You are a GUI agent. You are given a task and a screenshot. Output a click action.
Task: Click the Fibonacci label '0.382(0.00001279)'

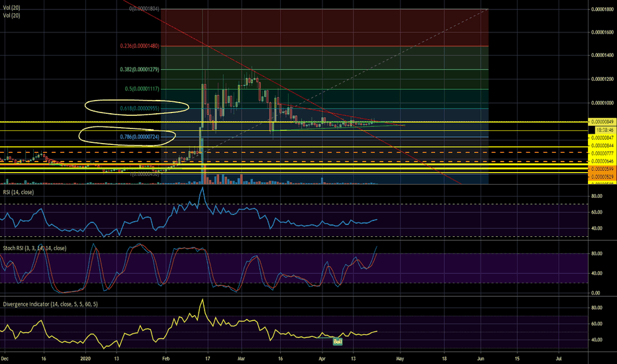coord(140,69)
